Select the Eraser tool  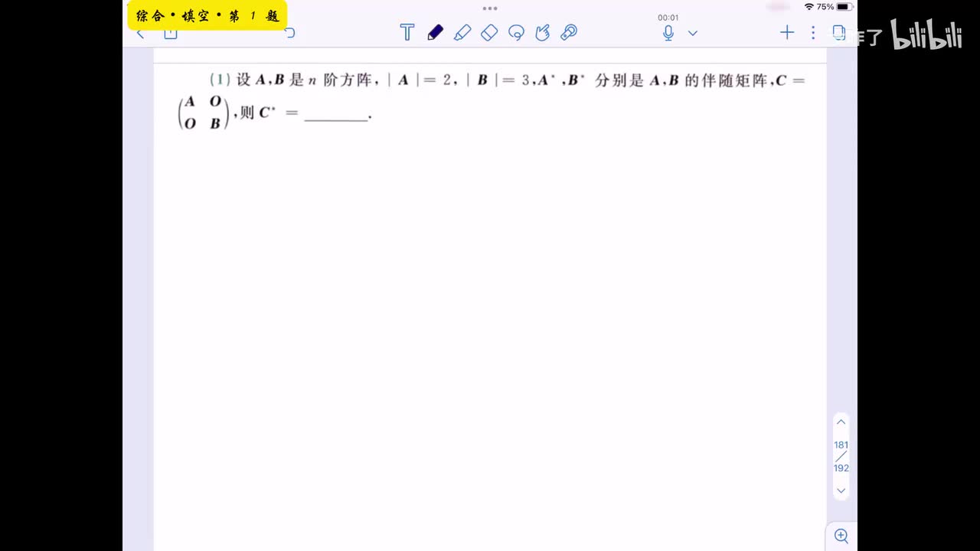coord(489,32)
